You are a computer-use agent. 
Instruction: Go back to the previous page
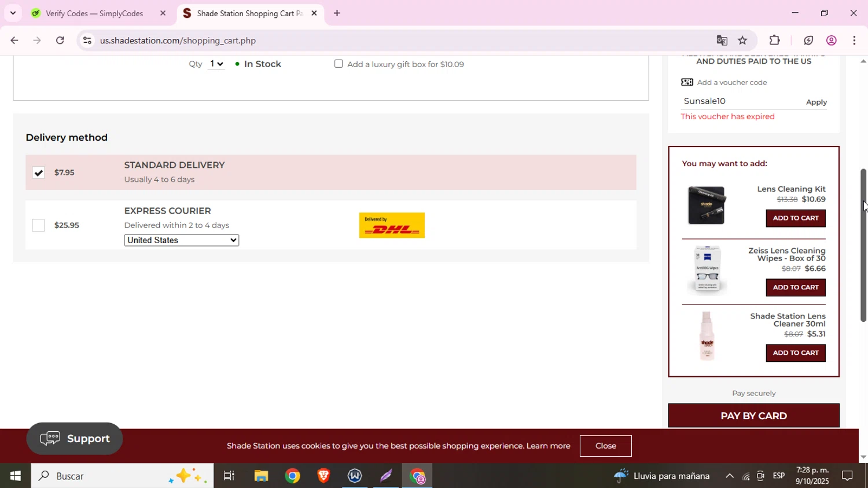tap(14, 41)
